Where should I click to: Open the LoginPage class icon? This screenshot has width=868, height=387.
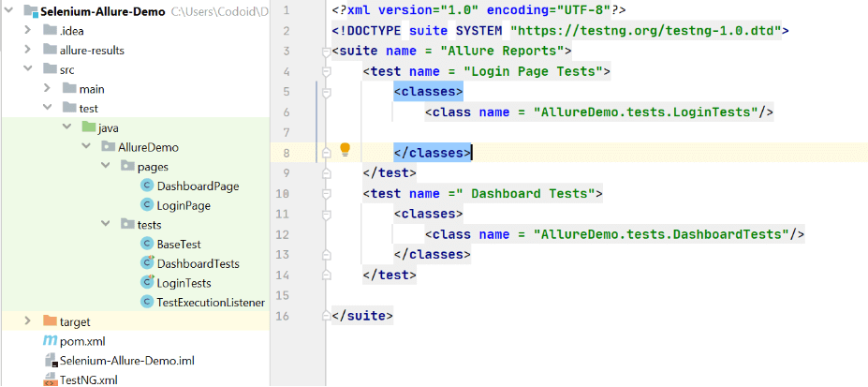[147, 205]
